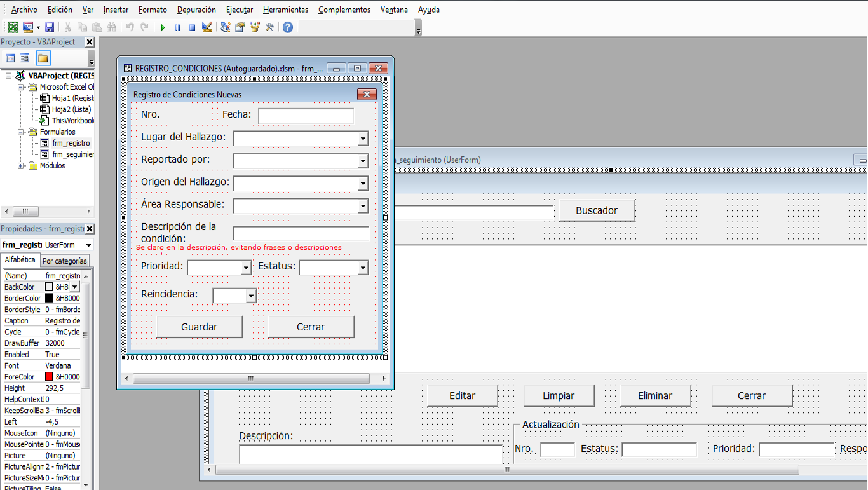Screen dimensions: 868x490
Task: Click the Cerrar button in frm_registro
Action: click(311, 327)
